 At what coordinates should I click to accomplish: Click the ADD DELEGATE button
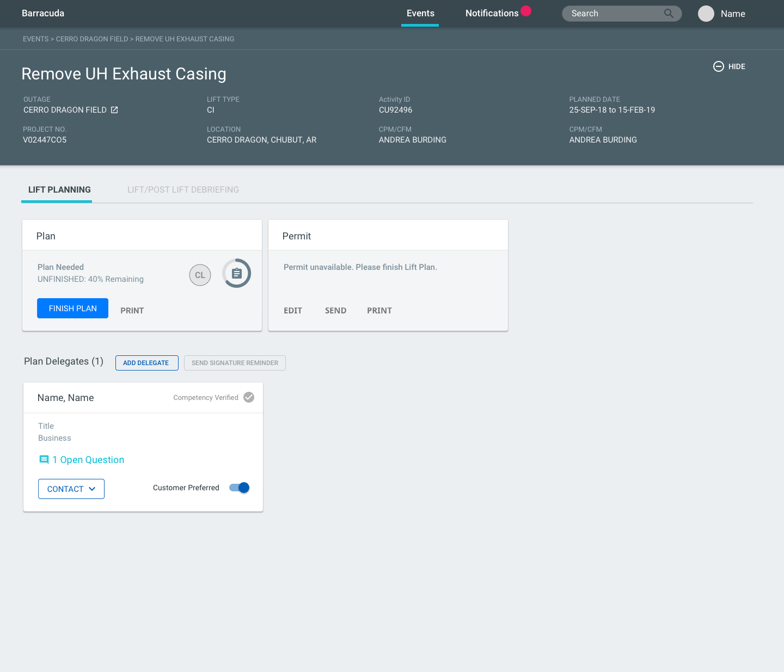146,363
